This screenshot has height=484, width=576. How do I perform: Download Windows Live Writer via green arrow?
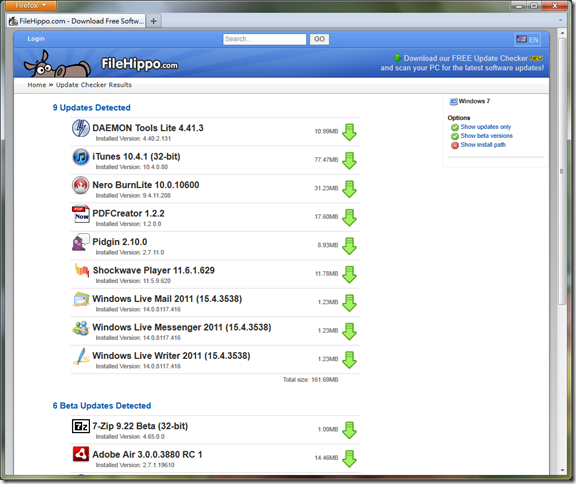point(349,360)
